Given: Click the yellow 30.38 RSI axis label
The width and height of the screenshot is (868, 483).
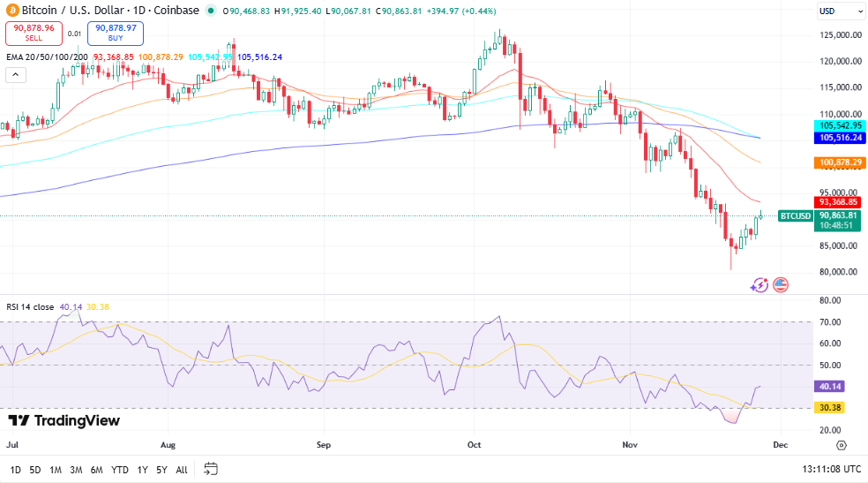Looking at the screenshot, I should (829, 408).
